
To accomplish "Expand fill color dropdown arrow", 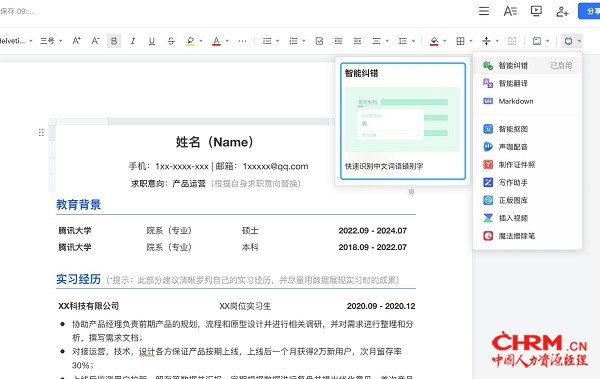I will (x=444, y=41).
